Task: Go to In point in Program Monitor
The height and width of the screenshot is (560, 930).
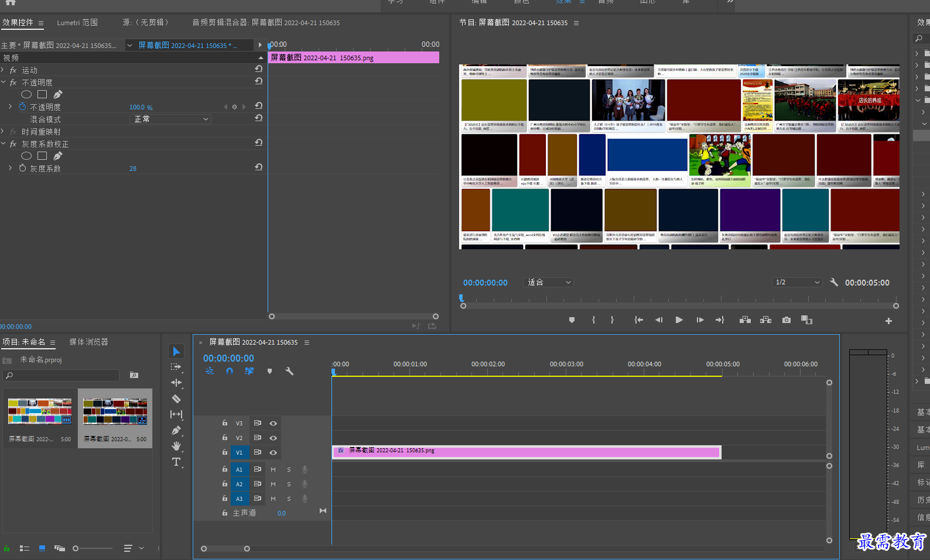Action: click(639, 320)
